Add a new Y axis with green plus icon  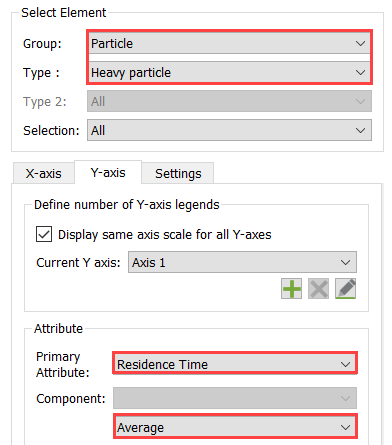coord(291,289)
